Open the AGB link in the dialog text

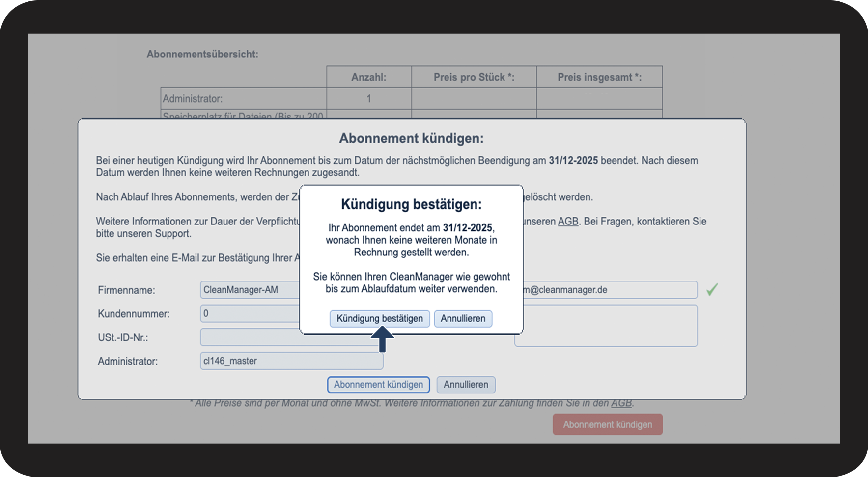568,222
